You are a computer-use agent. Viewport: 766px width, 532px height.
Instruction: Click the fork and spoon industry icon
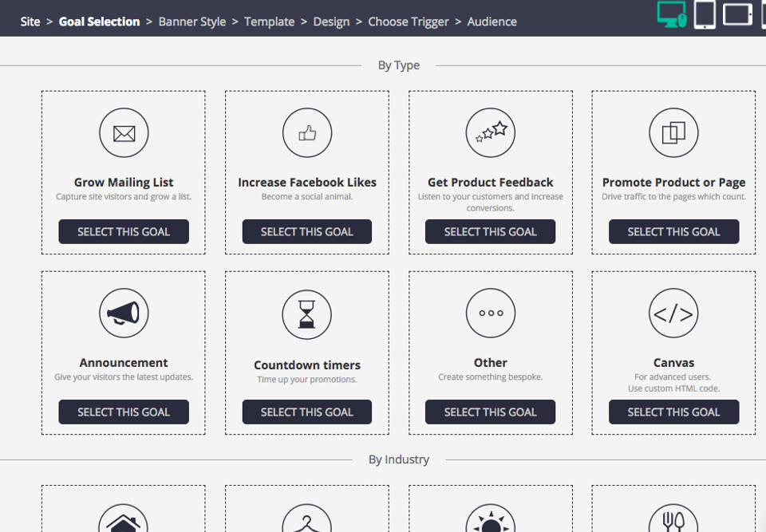pos(673,521)
